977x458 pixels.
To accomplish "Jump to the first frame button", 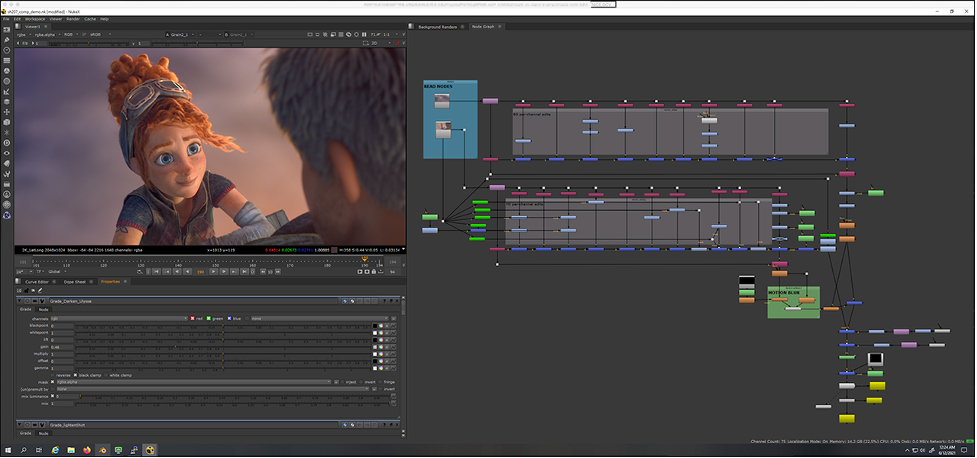I will (x=156, y=272).
